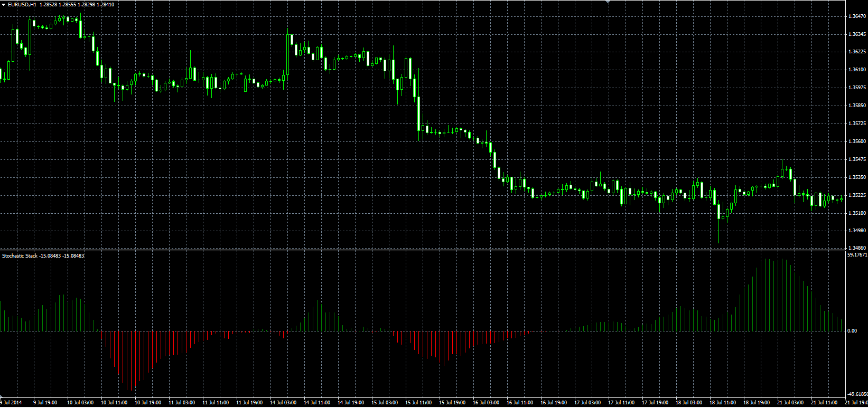Click time axis label 11 Jul 19:00
The image size is (868, 408).
(x=249, y=403)
